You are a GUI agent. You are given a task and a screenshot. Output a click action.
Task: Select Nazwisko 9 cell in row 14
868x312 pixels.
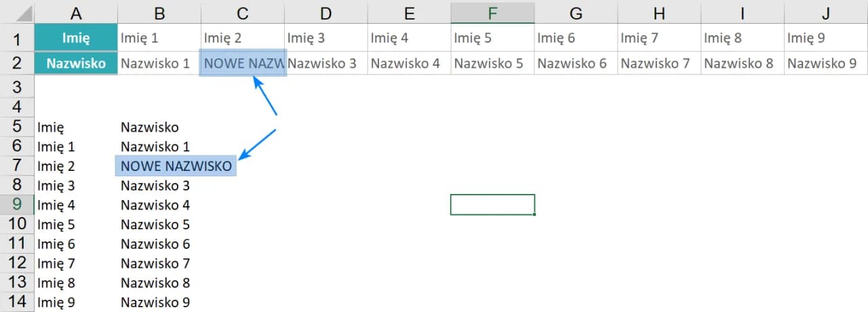click(155, 303)
